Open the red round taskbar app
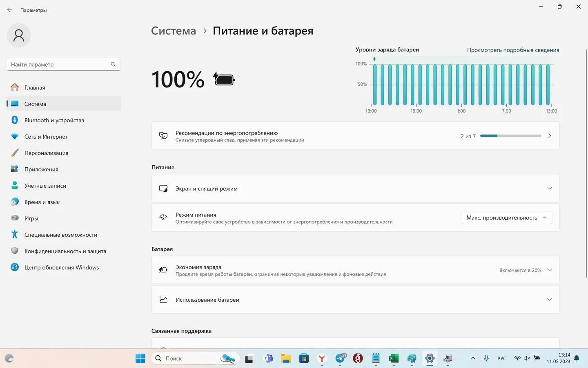Screen dimensions: 588x368 358,359
